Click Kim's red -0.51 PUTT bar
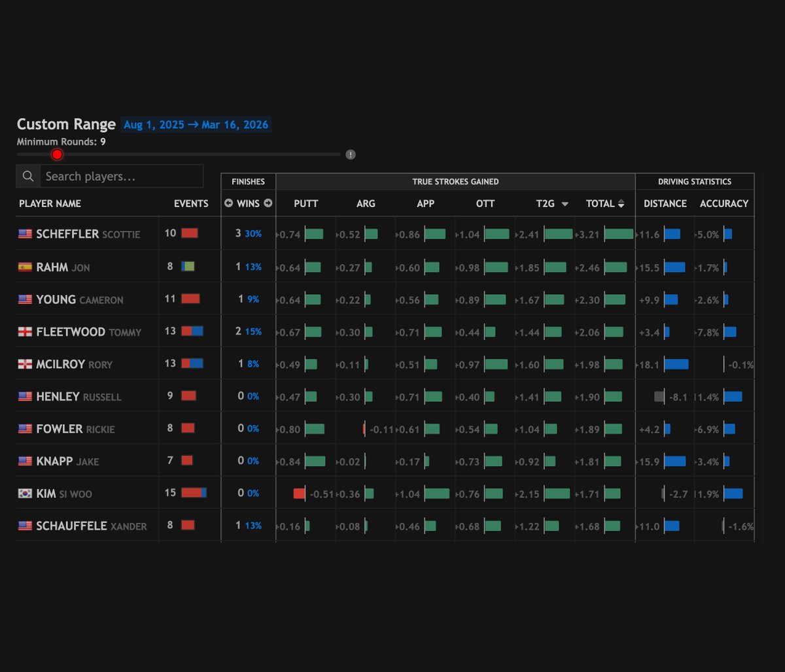Viewport: 785px width, 672px height. pyautogui.click(x=300, y=494)
